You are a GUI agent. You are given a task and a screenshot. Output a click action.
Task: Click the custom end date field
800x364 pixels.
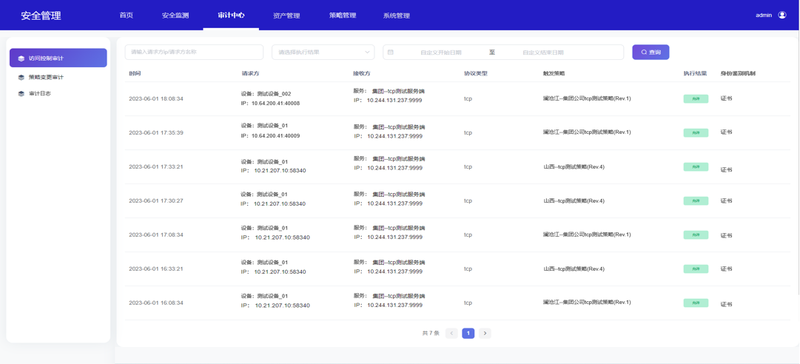[x=543, y=52]
